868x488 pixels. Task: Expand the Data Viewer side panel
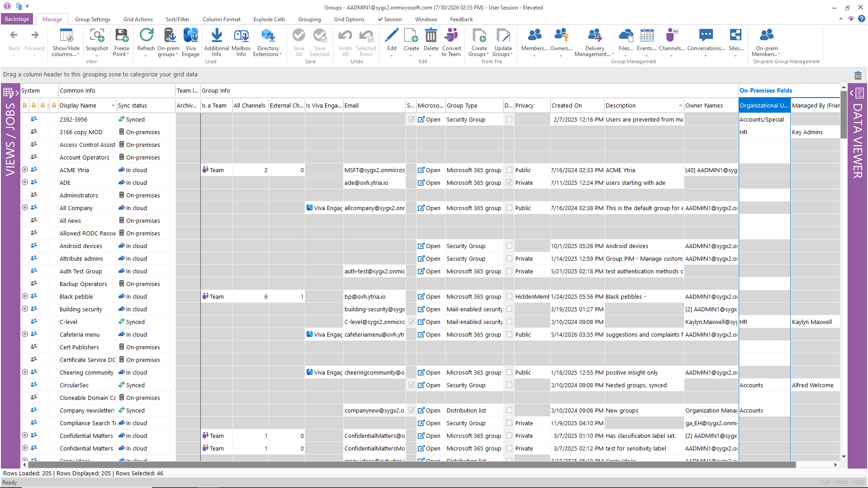(858, 93)
